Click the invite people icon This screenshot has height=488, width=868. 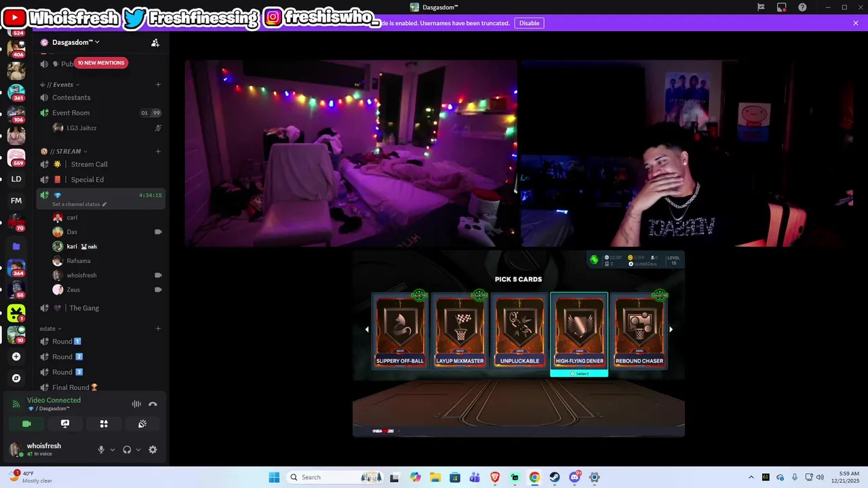click(155, 43)
